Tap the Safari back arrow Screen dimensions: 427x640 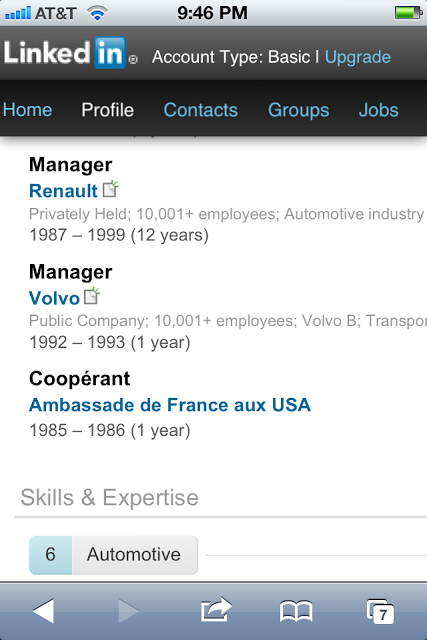click(43, 611)
